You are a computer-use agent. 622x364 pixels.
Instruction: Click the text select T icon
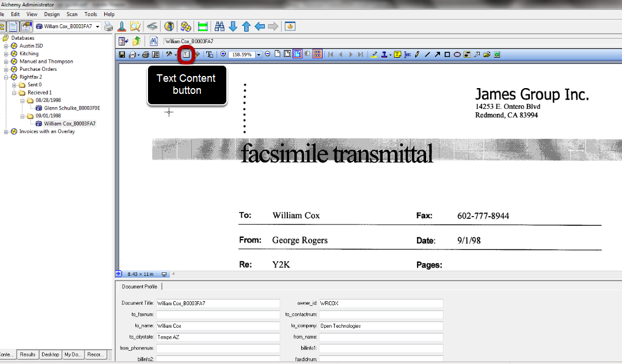coord(210,54)
